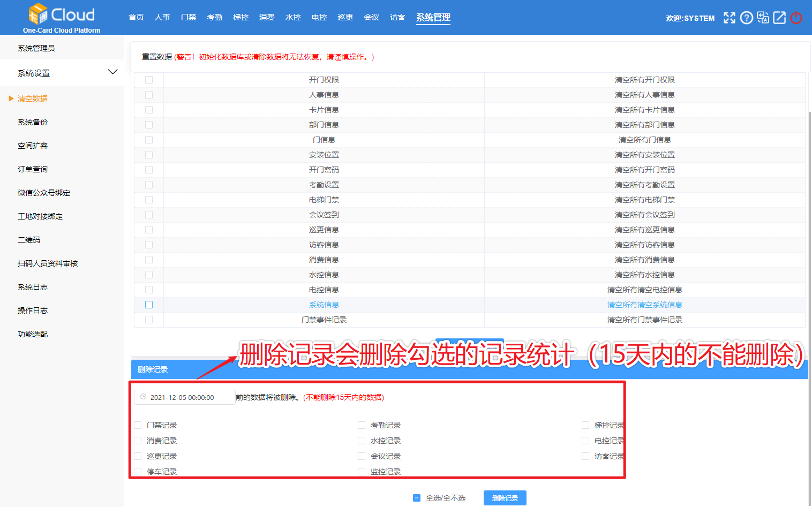Click the Cloud platform logo
Viewport: 812px width, 507px height.
pyautogui.click(x=62, y=18)
